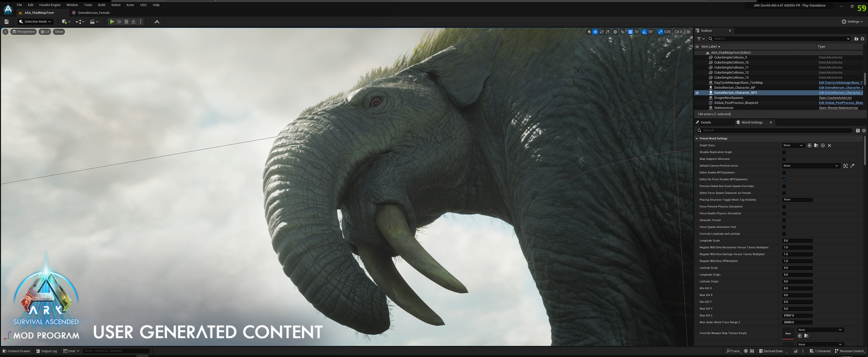Switch to the Details tab

706,122
